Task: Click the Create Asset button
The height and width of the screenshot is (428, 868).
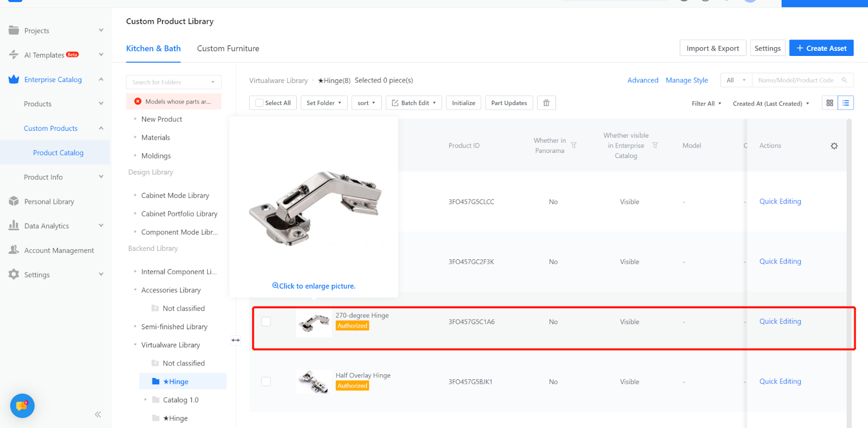Action: (x=821, y=48)
